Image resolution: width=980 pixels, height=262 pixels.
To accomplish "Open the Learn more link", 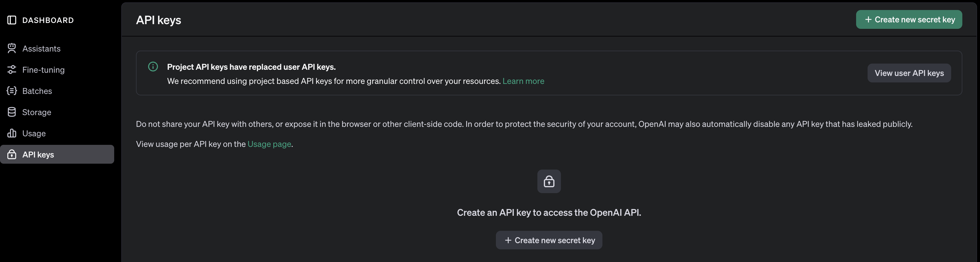I will (523, 81).
